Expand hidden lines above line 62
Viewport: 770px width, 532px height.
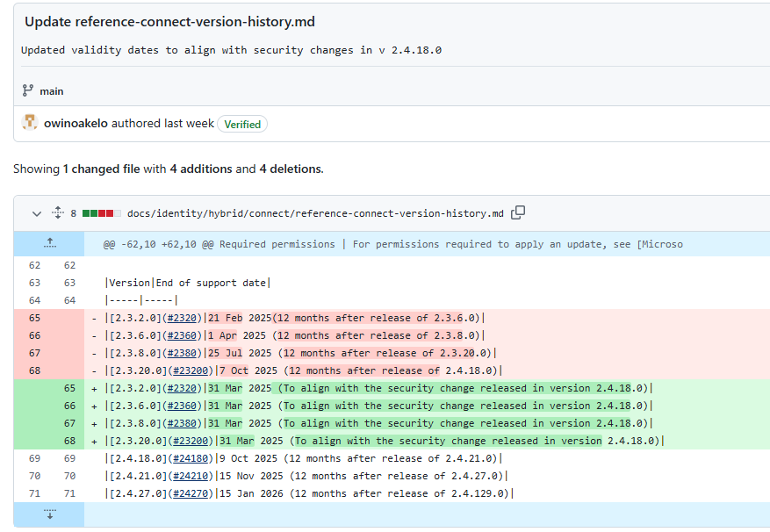(49, 244)
